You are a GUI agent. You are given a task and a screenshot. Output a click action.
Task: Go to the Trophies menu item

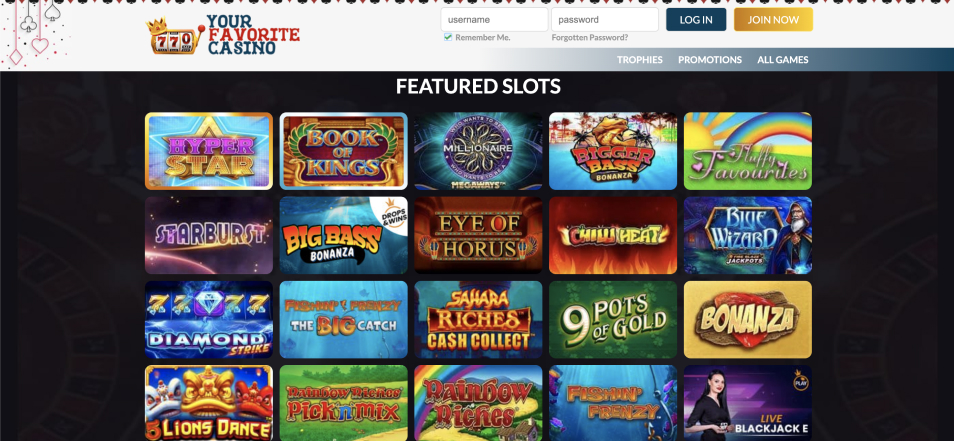(x=639, y=60)
